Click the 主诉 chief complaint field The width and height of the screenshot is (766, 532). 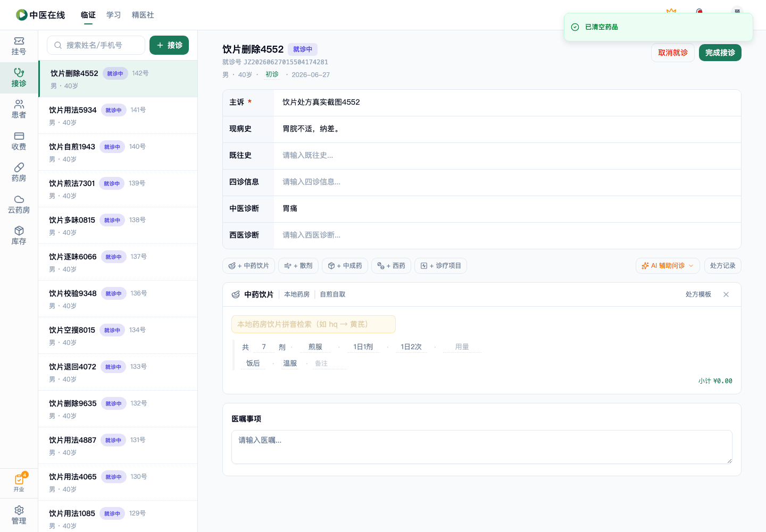(507, 103)
